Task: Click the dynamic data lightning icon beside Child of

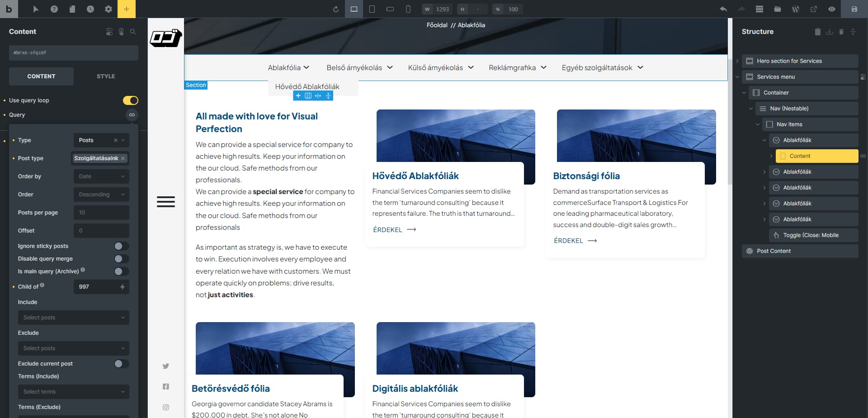Action: point(123,287)
